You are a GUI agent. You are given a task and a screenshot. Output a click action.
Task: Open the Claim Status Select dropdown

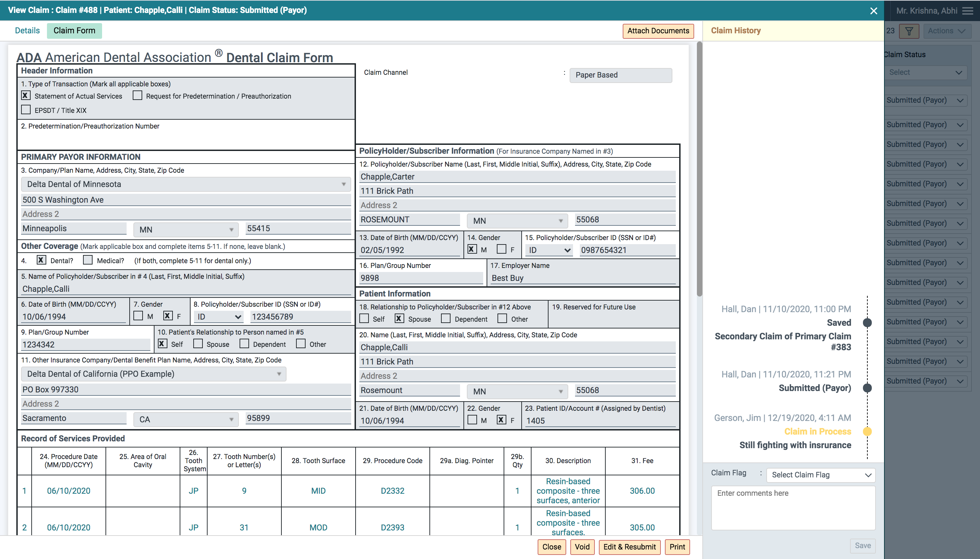tap(926, 72)
